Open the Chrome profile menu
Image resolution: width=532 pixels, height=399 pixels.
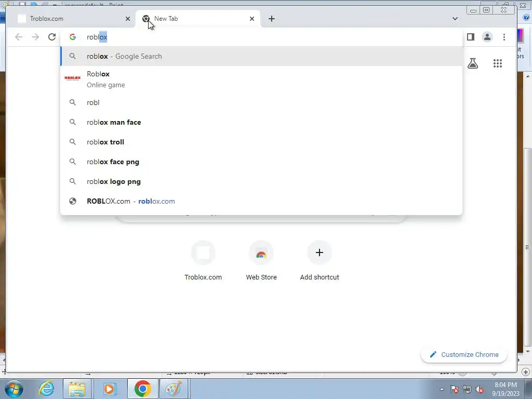pyautogui.click(x=487, y=37)
